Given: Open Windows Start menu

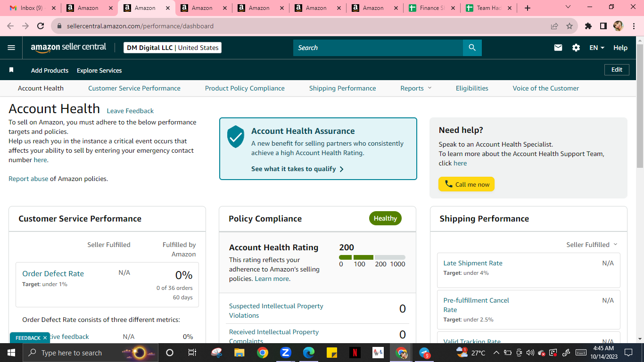Looking at the screenshot, I should pos(11,353).
